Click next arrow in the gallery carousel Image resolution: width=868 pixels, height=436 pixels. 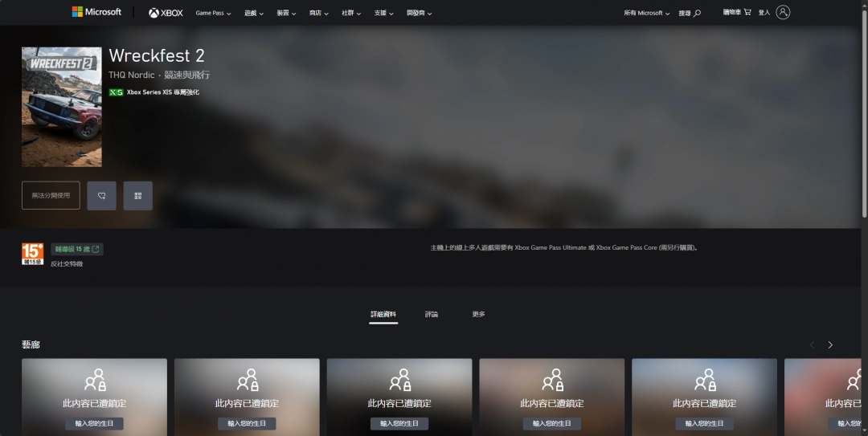pyautogui.click(x=830, y=344)
